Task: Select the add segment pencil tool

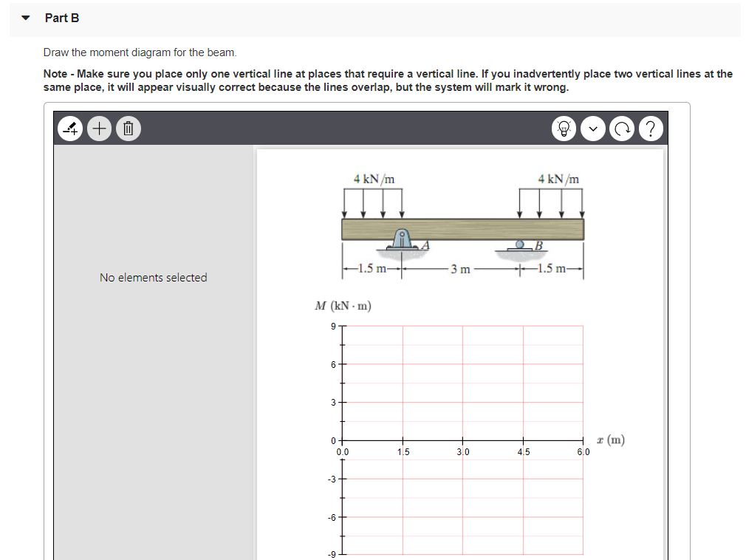Action: (70, 129)
